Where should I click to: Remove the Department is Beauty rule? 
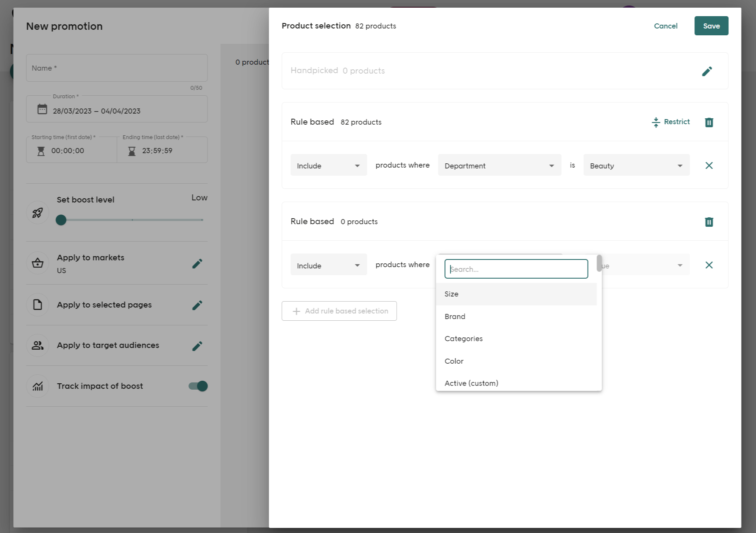pyautogui.click(x=709, y=165)
